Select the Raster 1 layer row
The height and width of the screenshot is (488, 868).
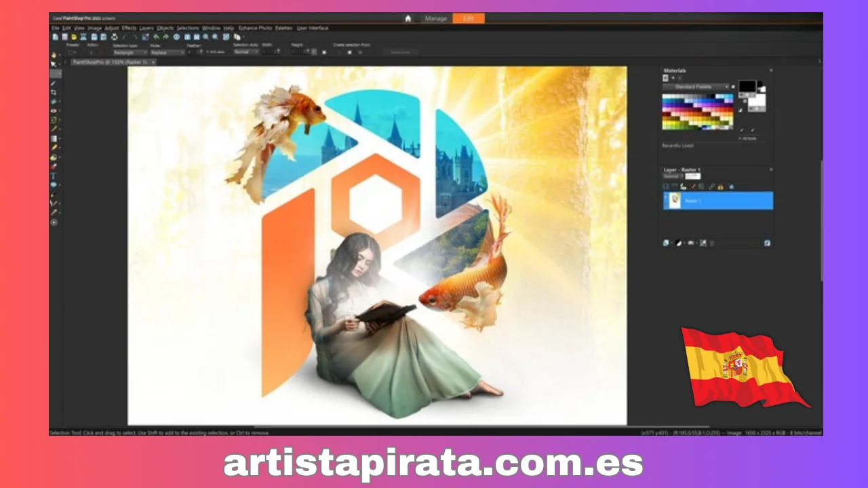pos(718,201)
